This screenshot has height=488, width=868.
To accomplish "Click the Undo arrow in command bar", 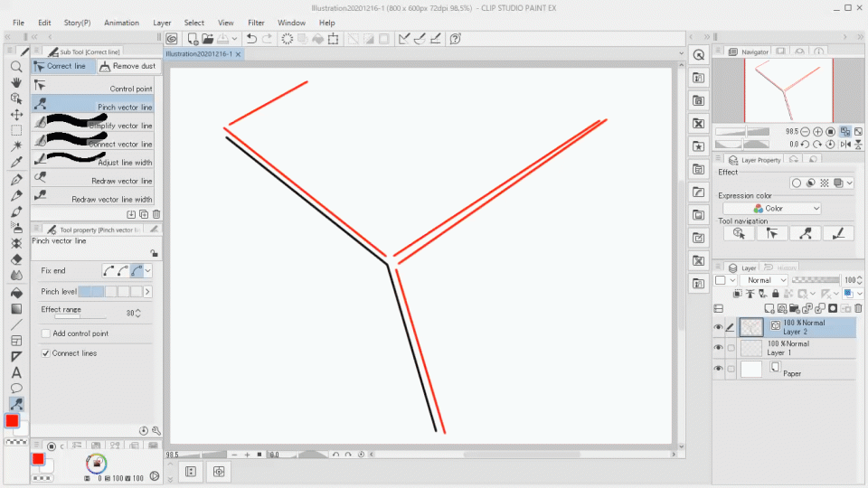I will click(x=251, y=39).
